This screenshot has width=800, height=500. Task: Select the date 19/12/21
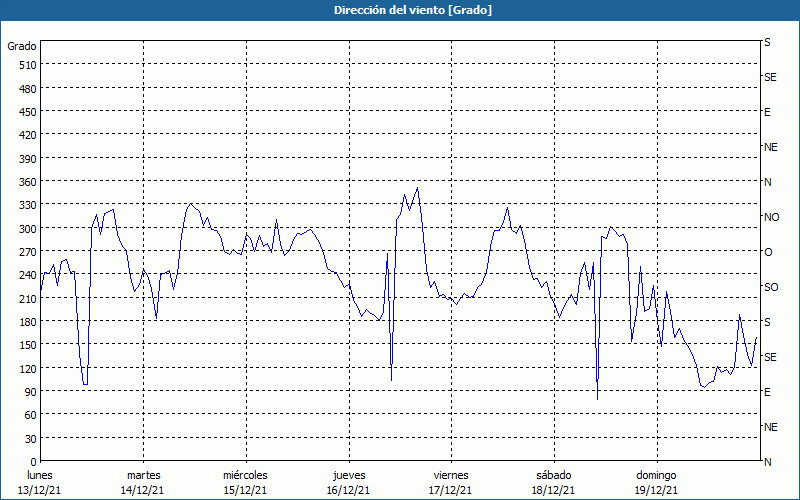pyautogui.click(x=656, y=490)
